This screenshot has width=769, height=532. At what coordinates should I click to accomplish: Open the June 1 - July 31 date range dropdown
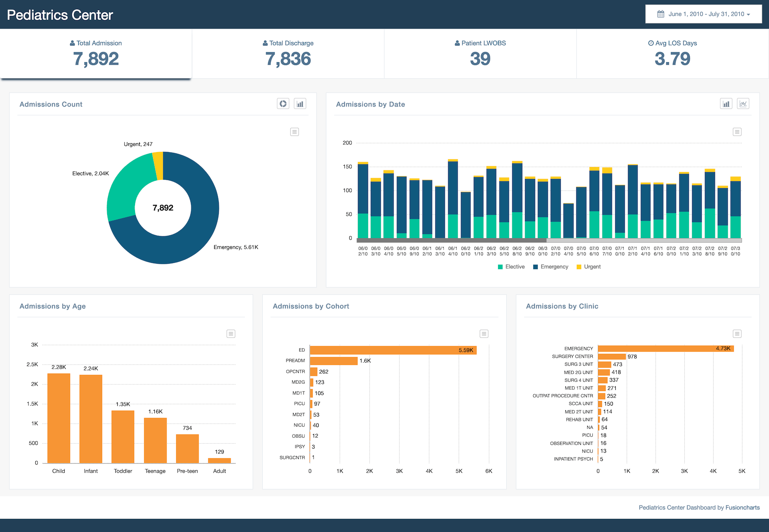coord(704,14)
